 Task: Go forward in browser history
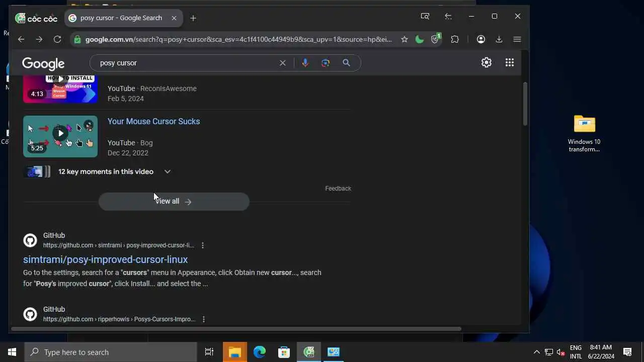(39, 39)
